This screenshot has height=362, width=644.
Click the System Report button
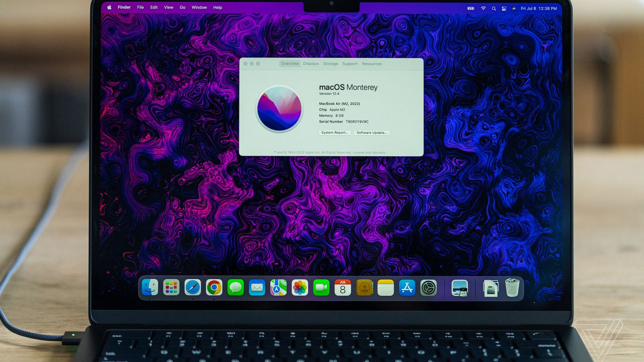(x=334, y=133)
